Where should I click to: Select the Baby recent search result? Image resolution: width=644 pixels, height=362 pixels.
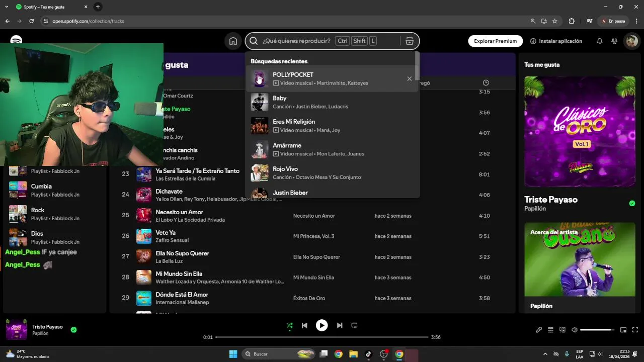(x=332, y=102)
